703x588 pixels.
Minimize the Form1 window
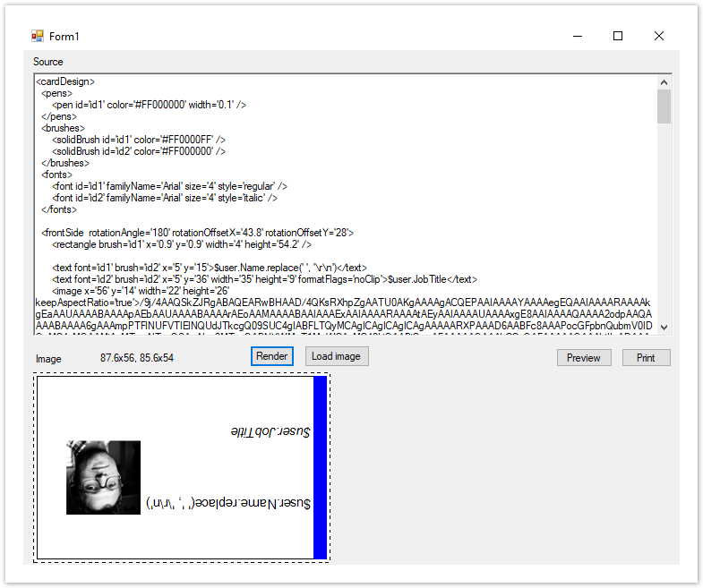[x=576, y=36]
